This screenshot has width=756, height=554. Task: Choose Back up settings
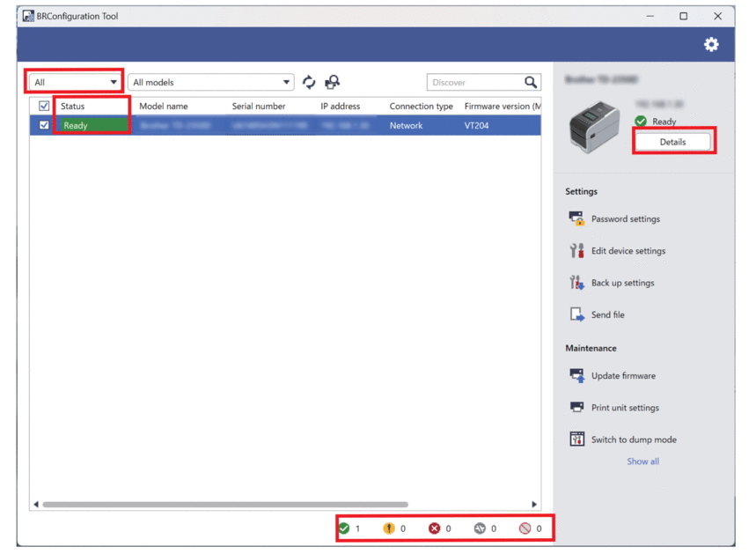pos(622,283)
